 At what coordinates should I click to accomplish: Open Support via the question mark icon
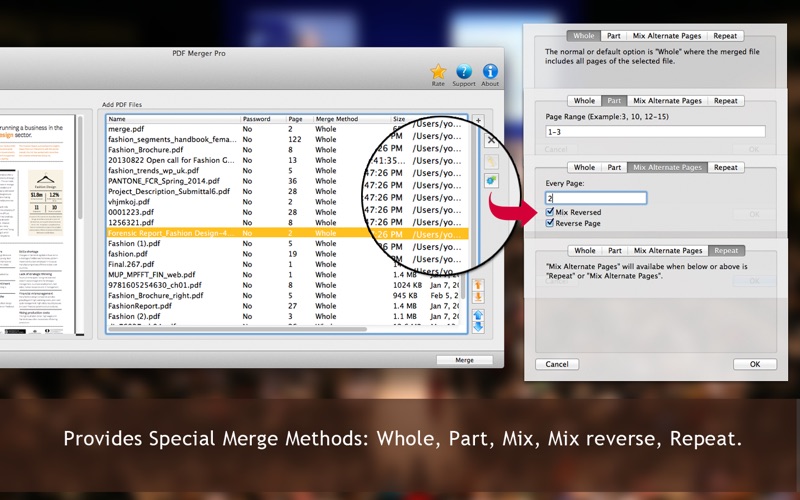(x=464, y=72)
